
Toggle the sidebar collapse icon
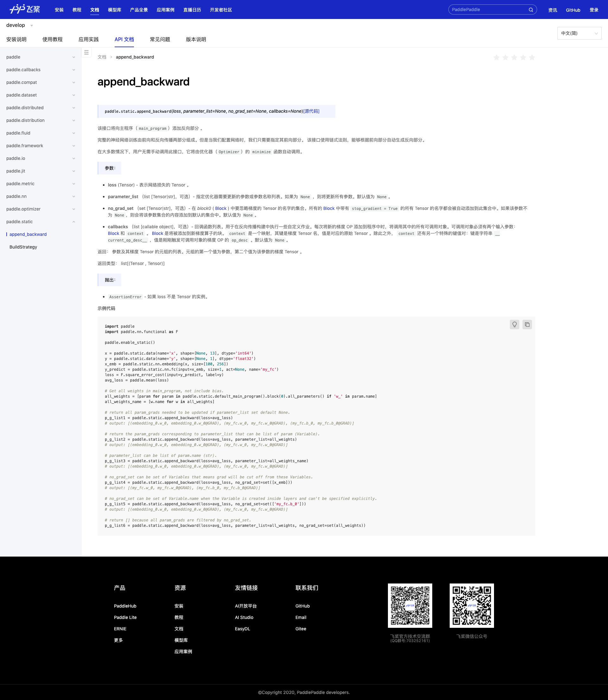86,52
